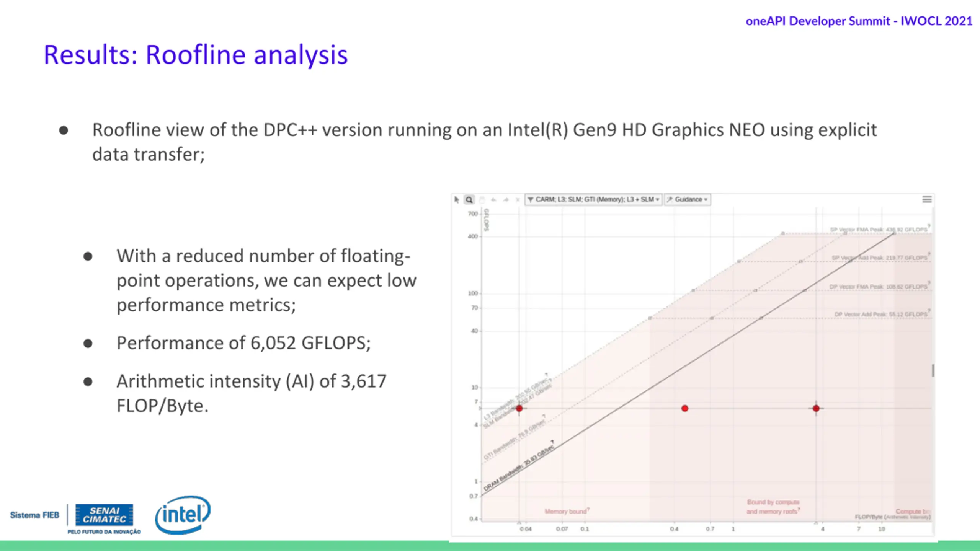The width and height of the screenshot is (980, 551).
Task: Click the cancel zoom X icon
Action: 518,200
